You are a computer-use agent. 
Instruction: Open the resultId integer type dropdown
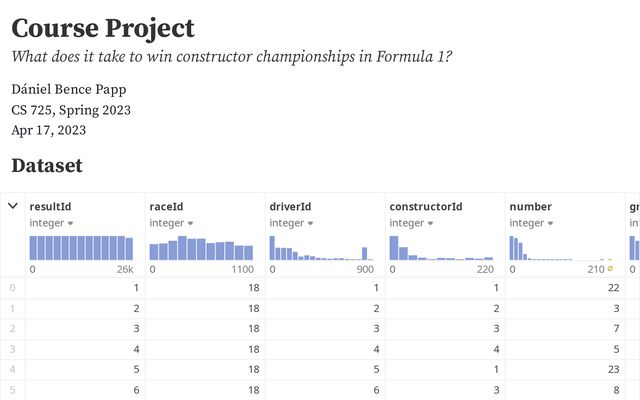tap(51, 223)
